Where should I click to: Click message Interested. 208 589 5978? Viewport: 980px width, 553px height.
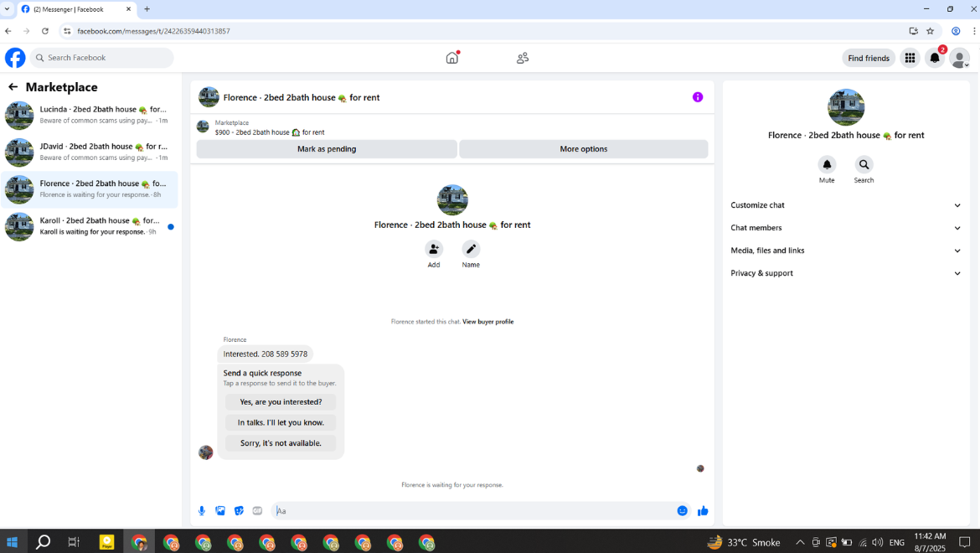265,354
